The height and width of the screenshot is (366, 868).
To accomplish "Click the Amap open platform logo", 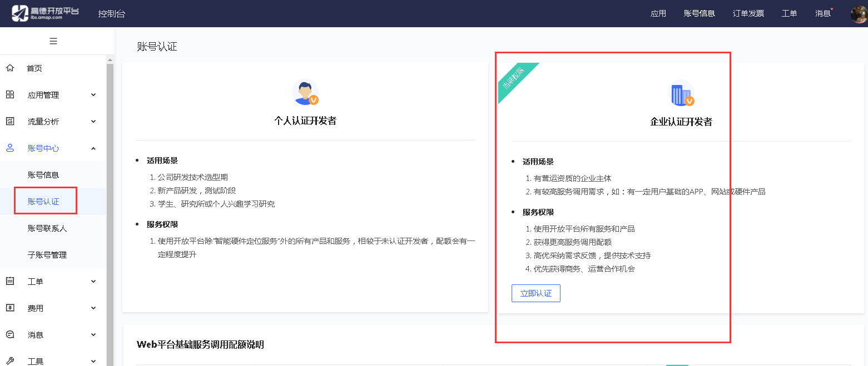I will (x=46, y=13).
